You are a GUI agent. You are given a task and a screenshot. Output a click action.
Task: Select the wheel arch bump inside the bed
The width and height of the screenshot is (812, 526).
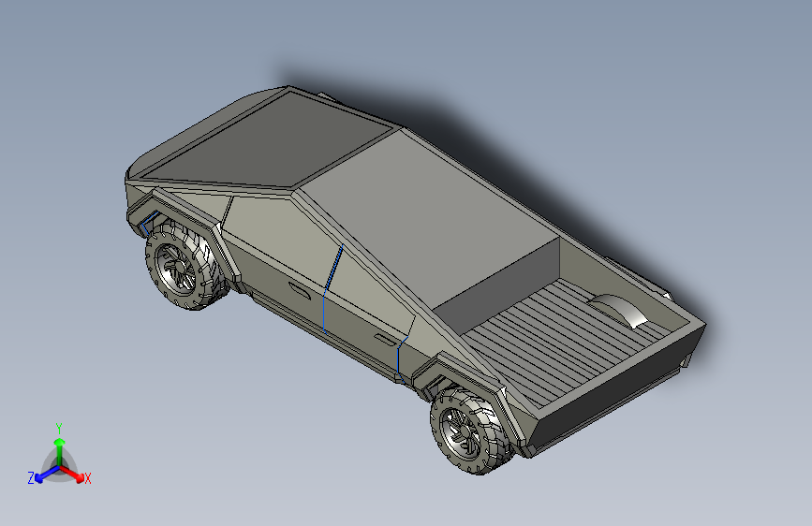pos(619,310)
